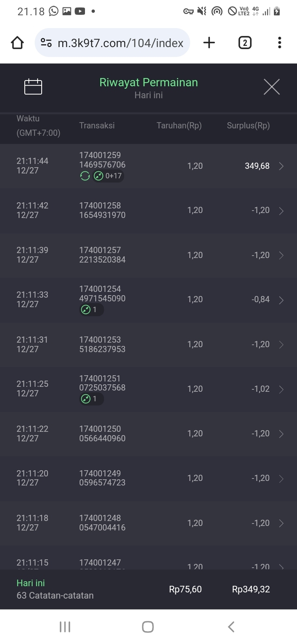297x644 pixels.
Task: Tap the Android back navigation button
Action: [x=231, y=627]
